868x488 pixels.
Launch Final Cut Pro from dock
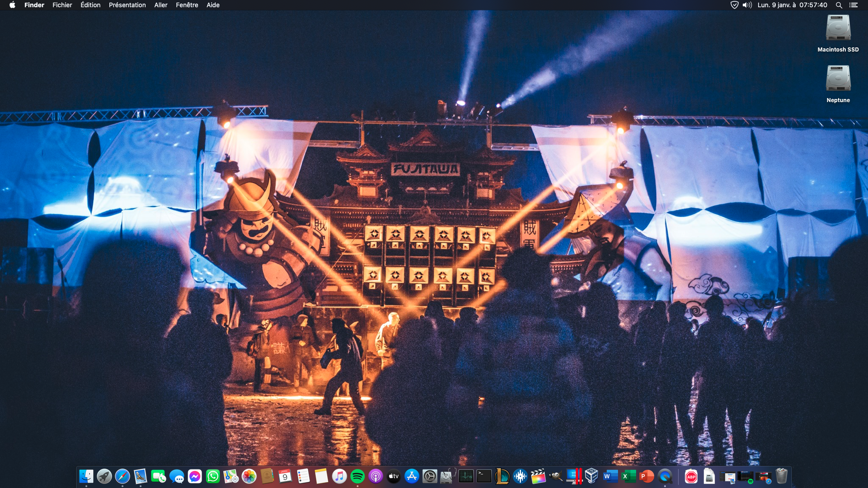(538, 476)
